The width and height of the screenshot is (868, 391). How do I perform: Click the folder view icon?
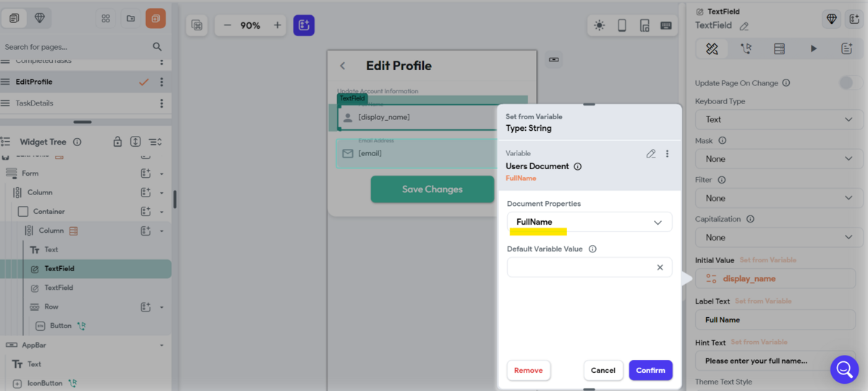(x=130, y=18)
